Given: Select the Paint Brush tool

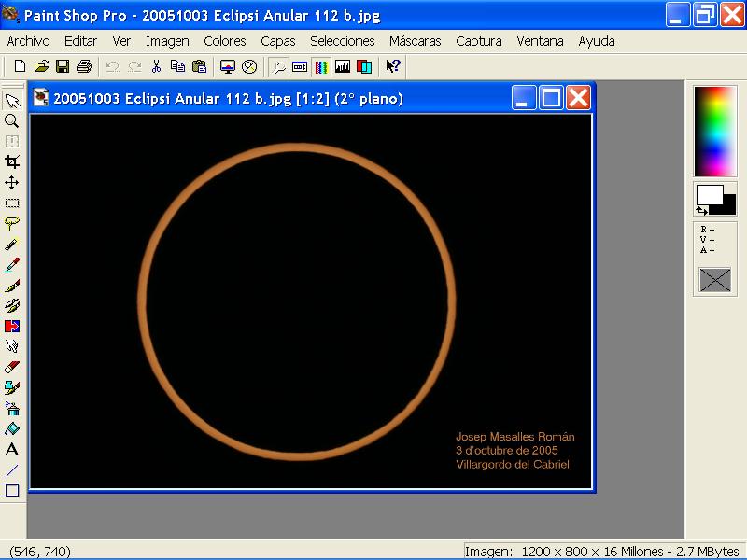Looking at the screenshot, I should (x=12, y=286).
